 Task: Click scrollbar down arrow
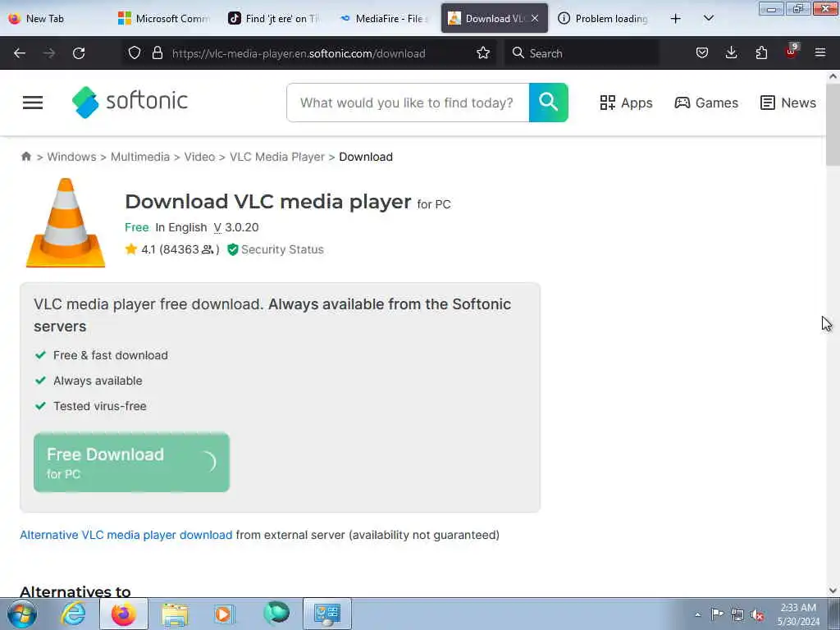[x=833, y=591]
